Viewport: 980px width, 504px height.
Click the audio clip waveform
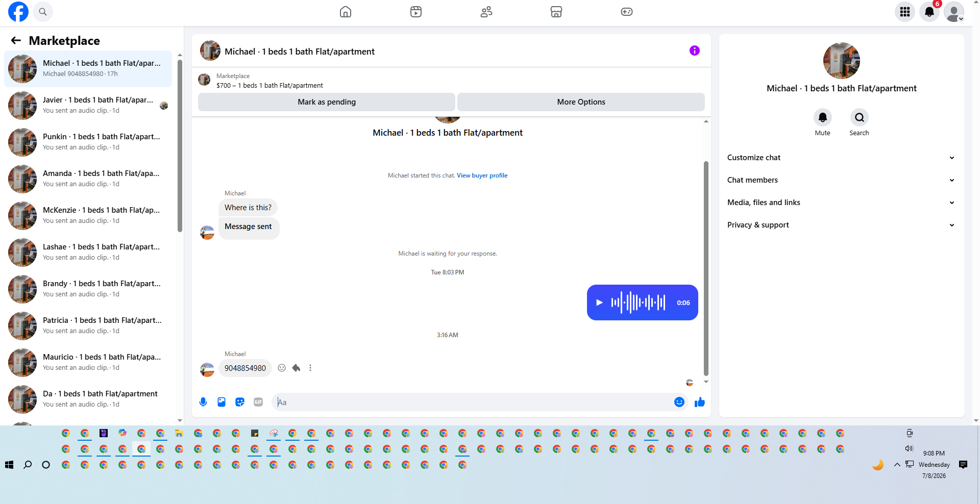tap(638, 303)
